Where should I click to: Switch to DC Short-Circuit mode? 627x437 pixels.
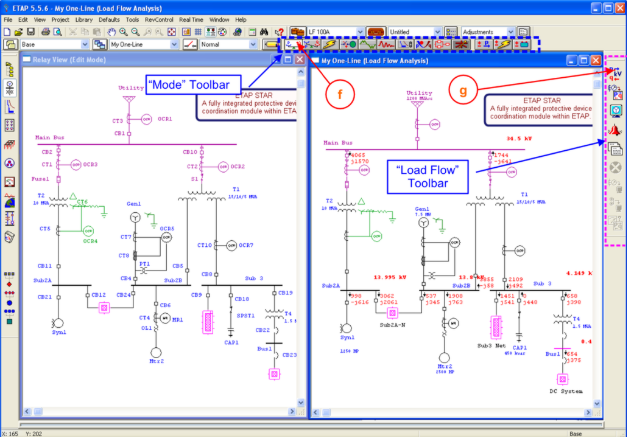pyautogui.click(x=503, y=44)
